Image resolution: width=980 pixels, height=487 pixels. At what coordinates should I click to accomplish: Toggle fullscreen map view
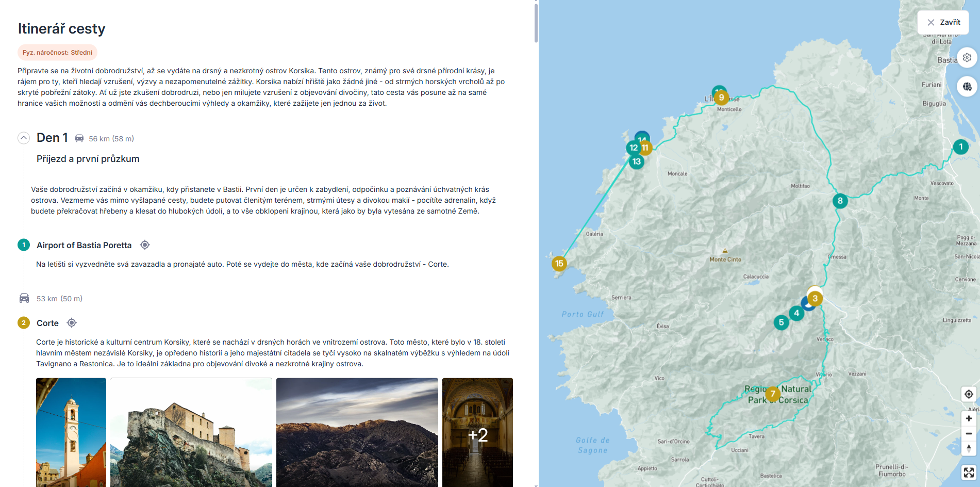[969, 472]
